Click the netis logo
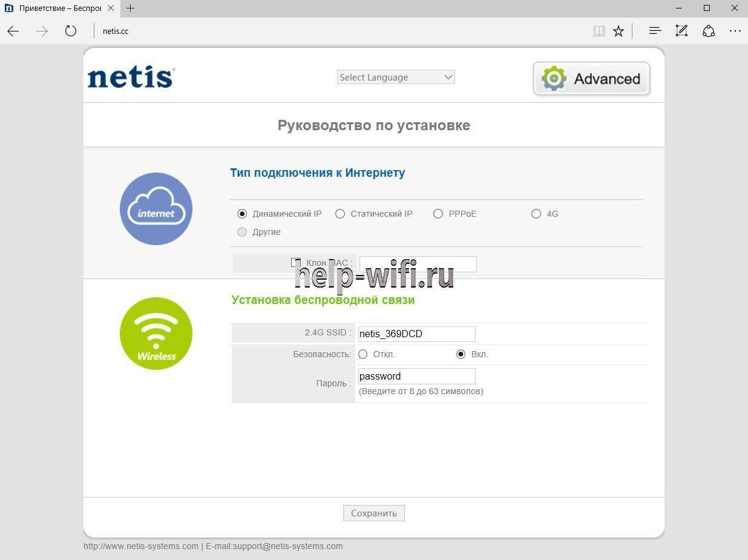The height and width of the screenshot is (560, 748). tap(131, 78)
